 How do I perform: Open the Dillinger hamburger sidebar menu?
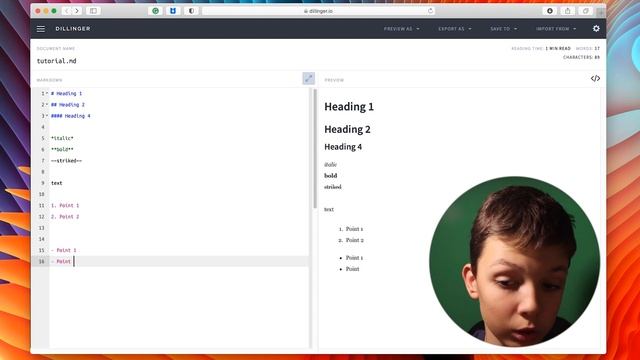coord(41,29)
